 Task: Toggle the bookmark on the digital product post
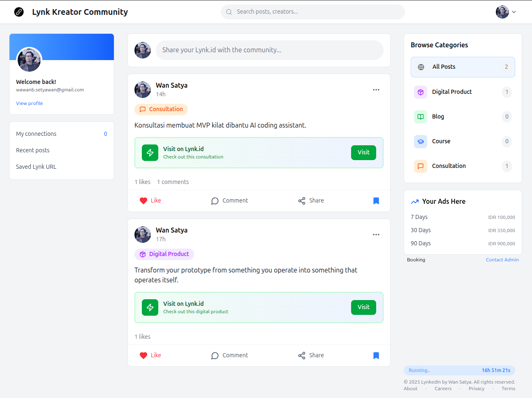(x=376, y=356)
